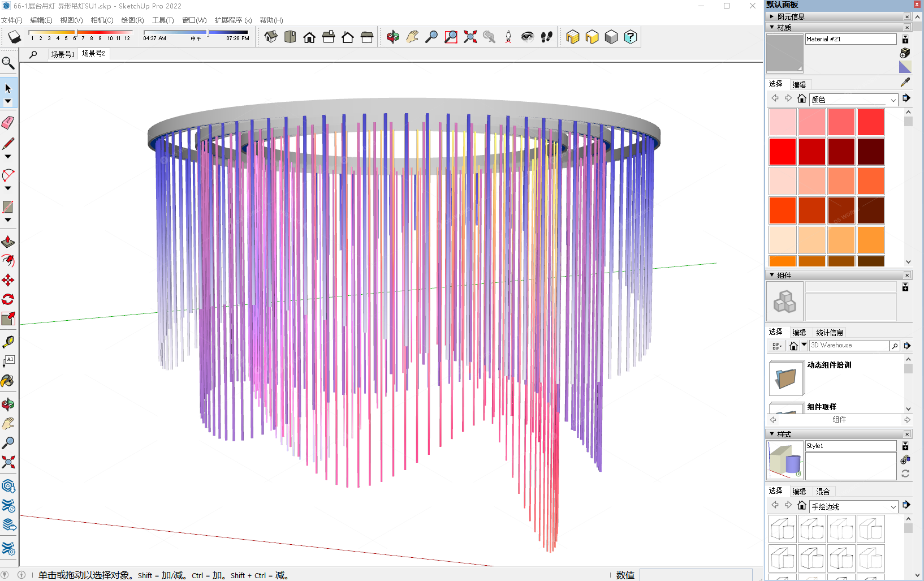Select the Pan hand tool in top toolbar
Viewport: 924px width, 581px height.
click(x=412, y=37)
